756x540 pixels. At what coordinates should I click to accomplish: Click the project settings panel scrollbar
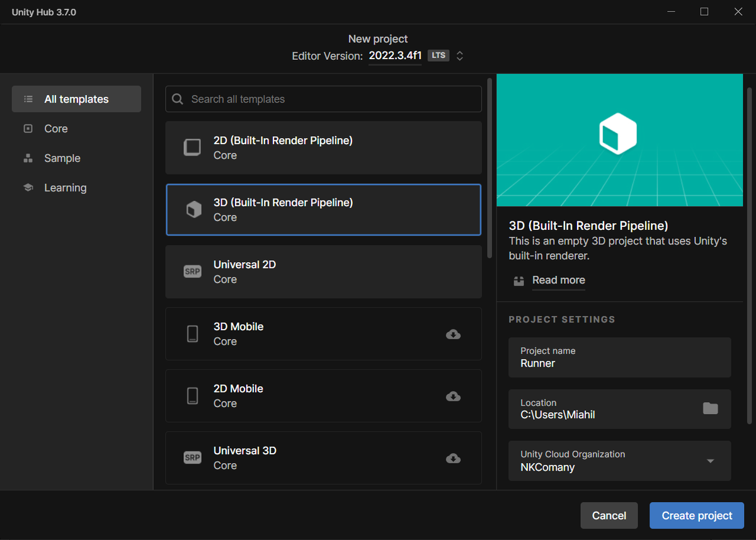point(749,255)
